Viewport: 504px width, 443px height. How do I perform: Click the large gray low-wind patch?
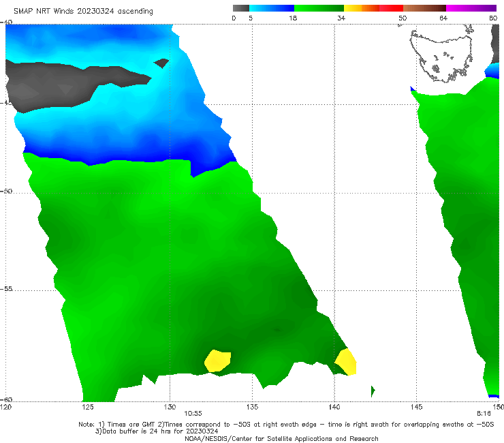pos(64,85)
